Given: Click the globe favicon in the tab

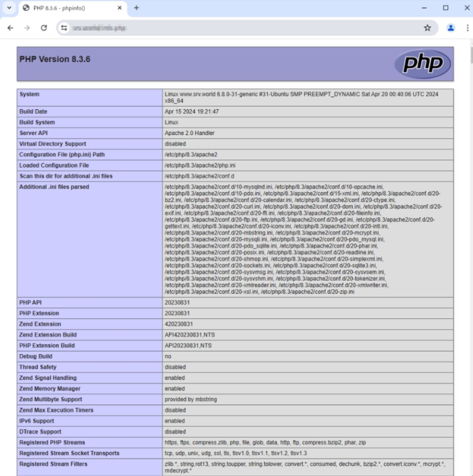Looking at the screenshot, I should click(25, 8).
